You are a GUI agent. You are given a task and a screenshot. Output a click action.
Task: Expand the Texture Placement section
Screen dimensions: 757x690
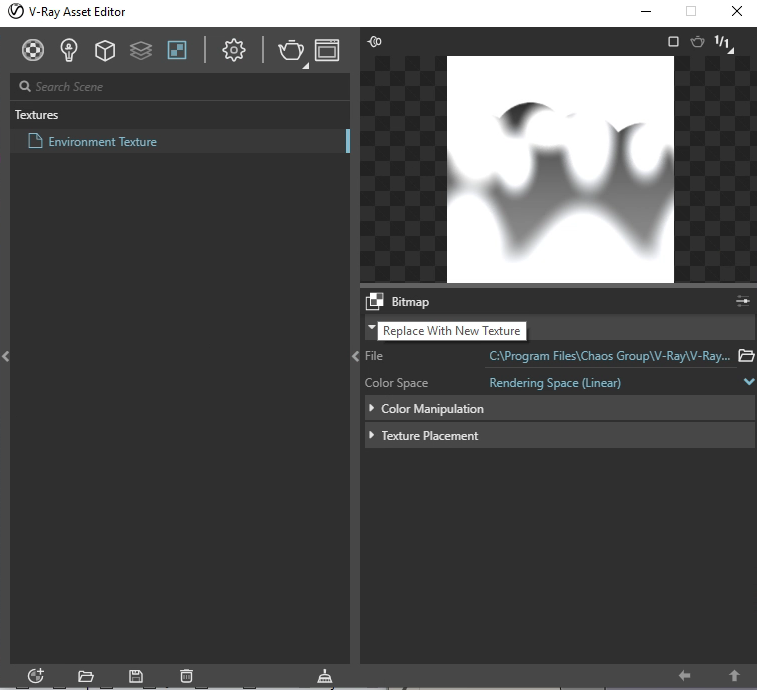point(429,436)
